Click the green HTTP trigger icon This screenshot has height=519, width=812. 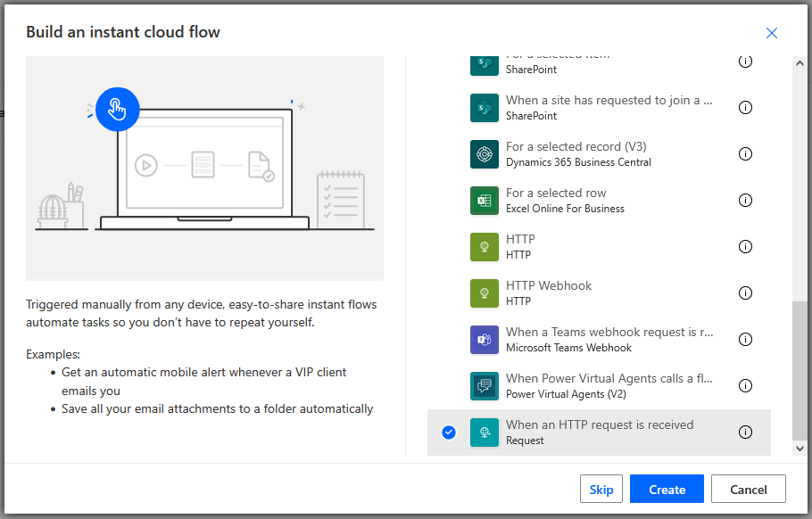(485, 247)
